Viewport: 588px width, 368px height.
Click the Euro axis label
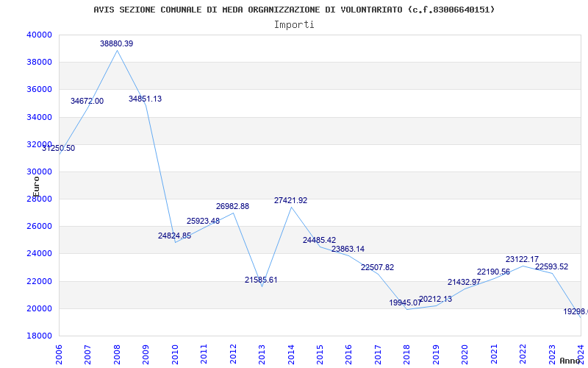click(36, 187)
